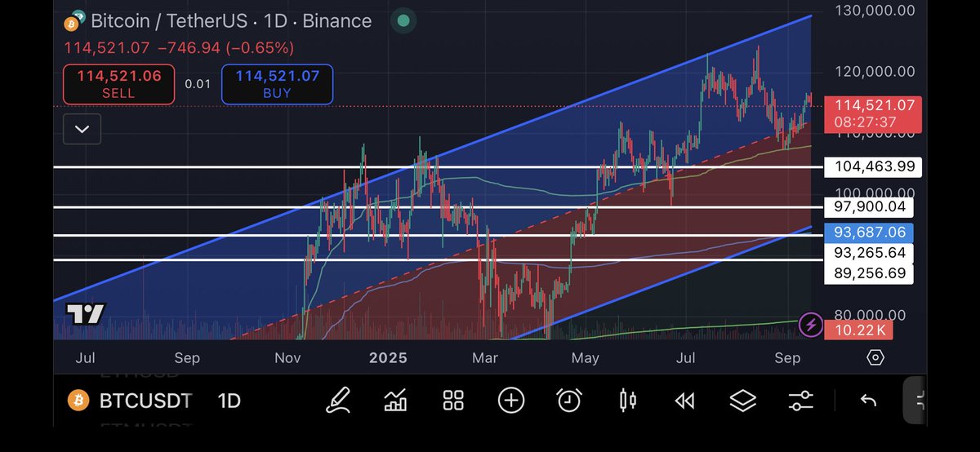Change chart type with the candlestick icon

pyautogui.click(x=628, y=400)
